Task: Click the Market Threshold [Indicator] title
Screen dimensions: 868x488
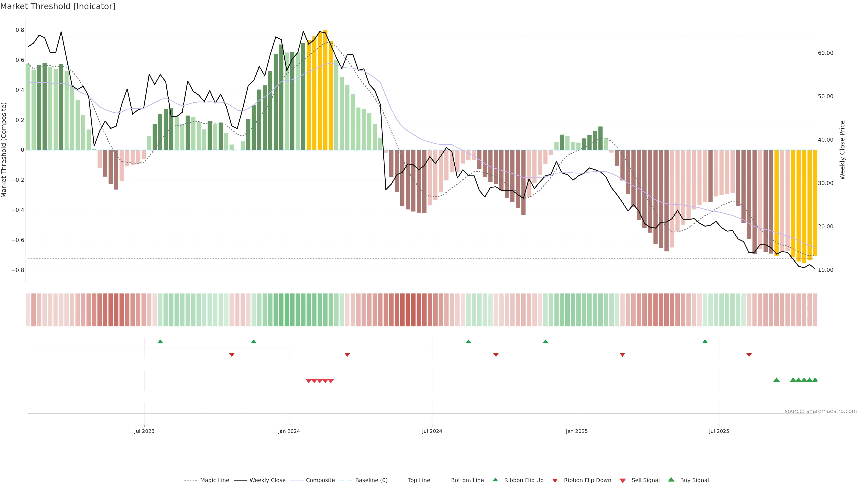Action: [58, 6]
